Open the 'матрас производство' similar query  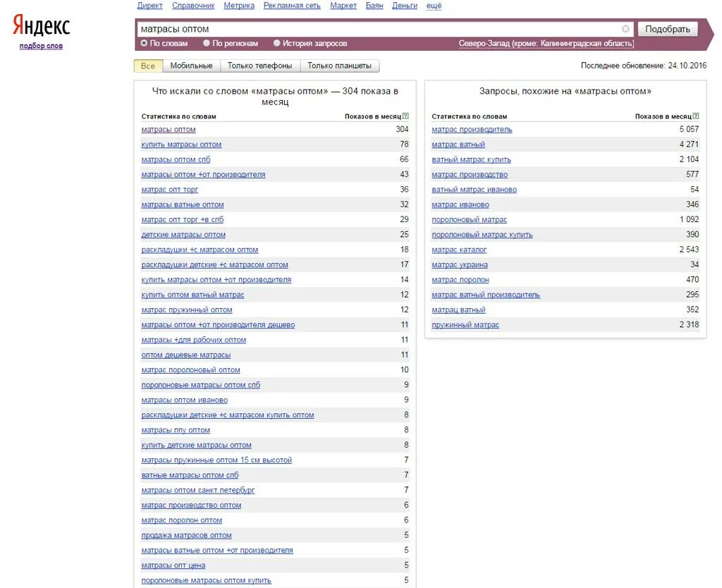pyautogui.click(x=470, y=175)
